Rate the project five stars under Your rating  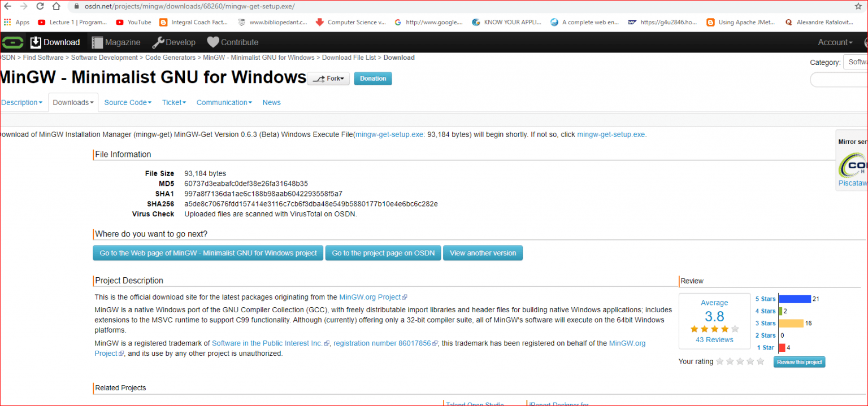[x=760, y=361]
